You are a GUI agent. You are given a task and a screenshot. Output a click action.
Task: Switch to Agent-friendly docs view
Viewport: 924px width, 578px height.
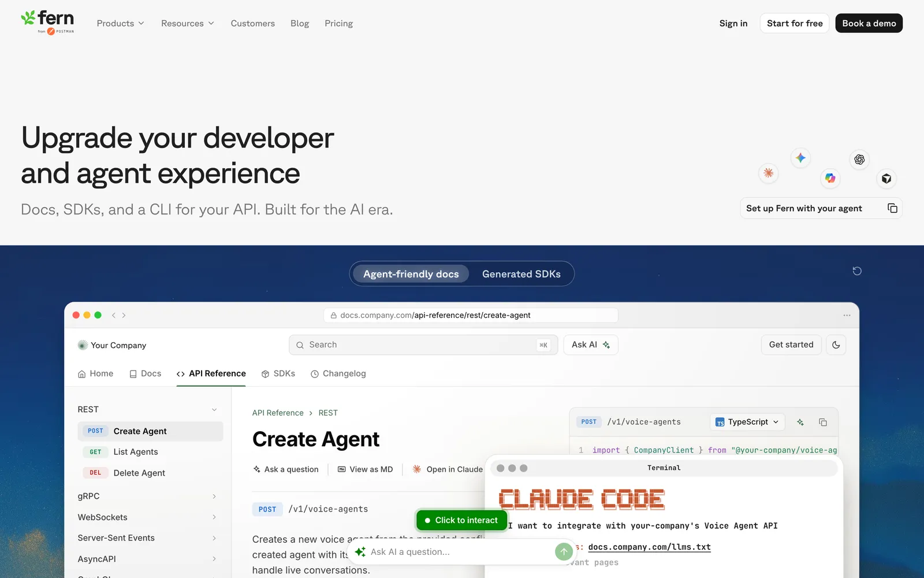(411, 274)
